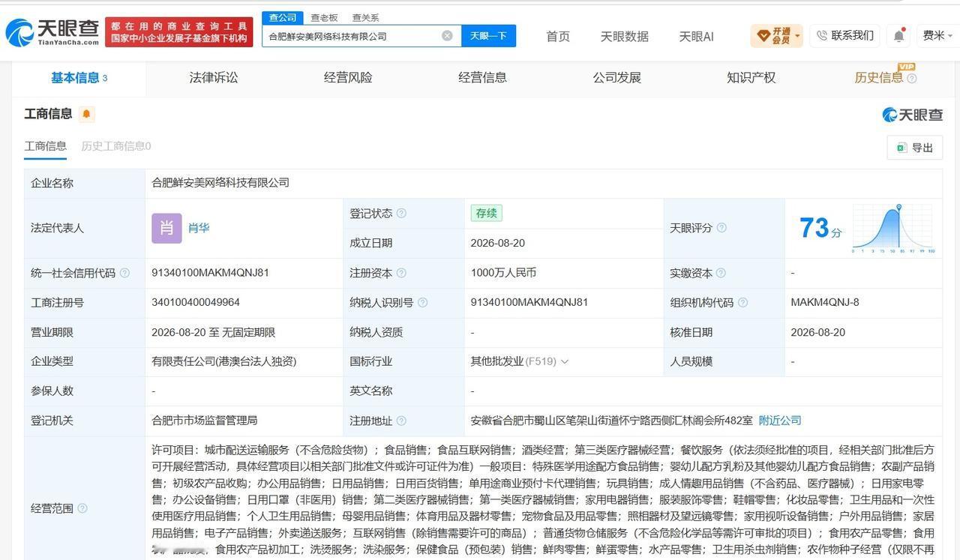Image resolution: width=960 pixels, height=560 pixels.
Task: Click the purple 肖 avatar icon
Action: click(x=166, y=228)
